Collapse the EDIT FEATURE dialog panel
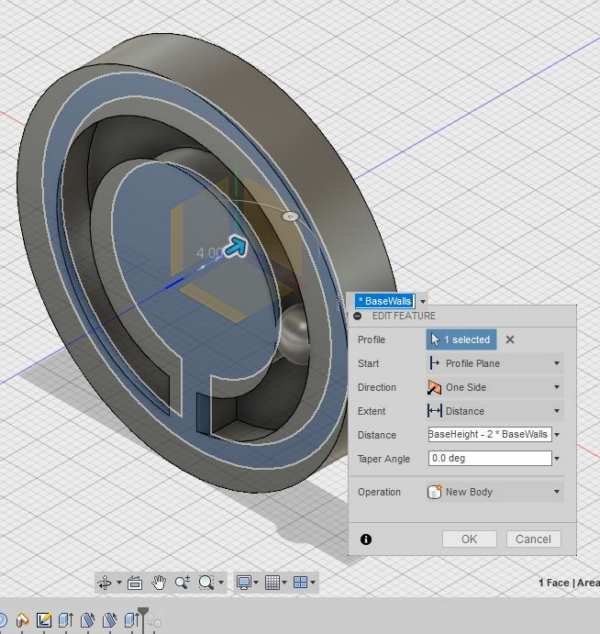Screen dimensions: 600x634 tap(357, 316)
